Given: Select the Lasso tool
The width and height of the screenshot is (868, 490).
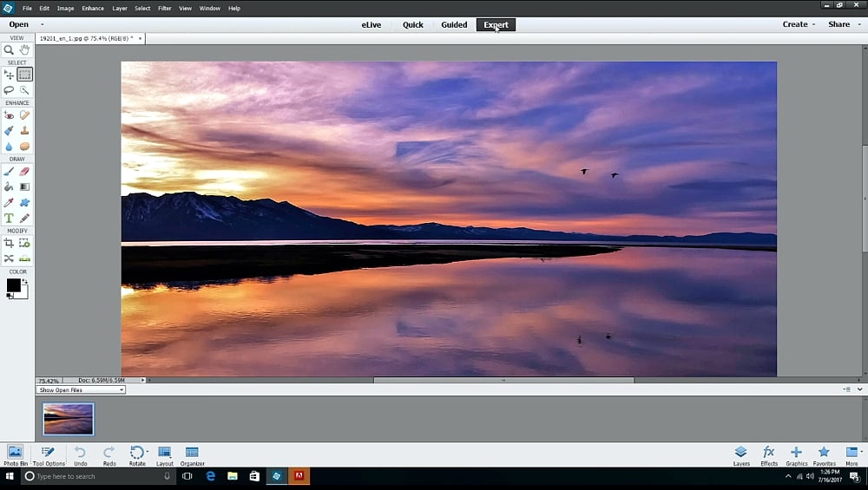Looking at the screenshot, I should point(9,90).
